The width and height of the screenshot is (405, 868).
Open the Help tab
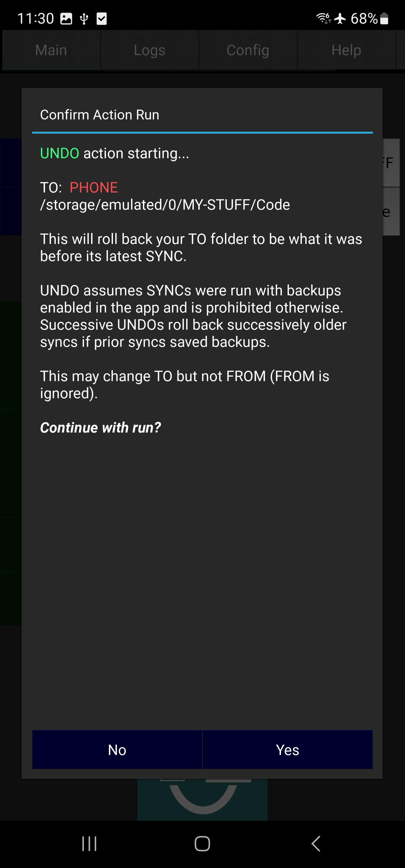point(346,50)
